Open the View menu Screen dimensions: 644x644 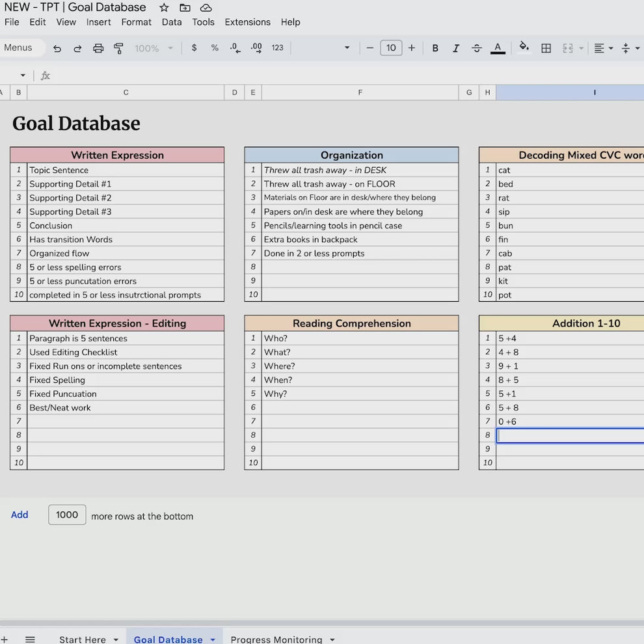click(x=66, y=22)
